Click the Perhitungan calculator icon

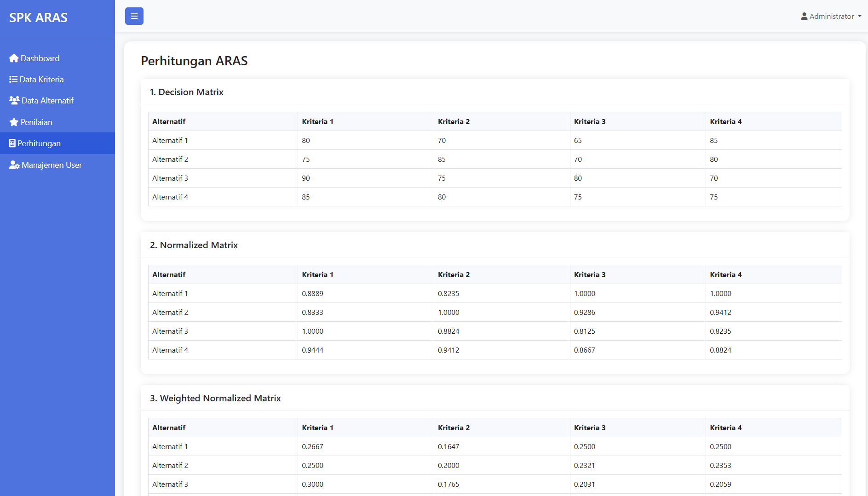pyautogui.click(x=12, y=143)
